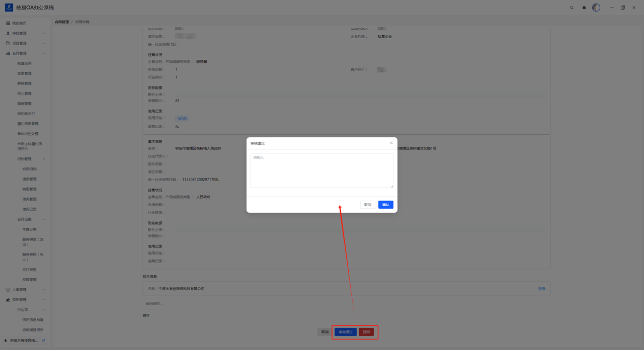Expand the 审批管理 menu chevron
Image resolution: width=644 pixels, height=350 pixels.
[44, 33]
